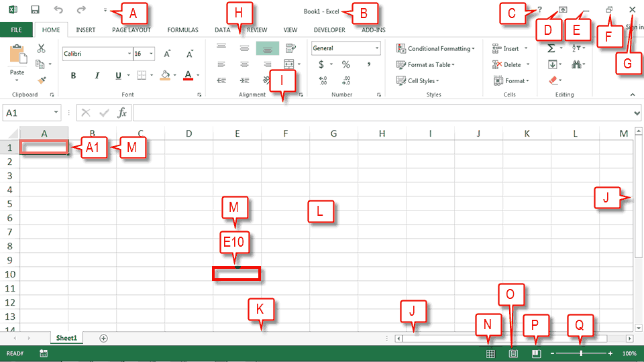644x362 pixels.
Task: Open the FILE tab
Action: [16, 30]
